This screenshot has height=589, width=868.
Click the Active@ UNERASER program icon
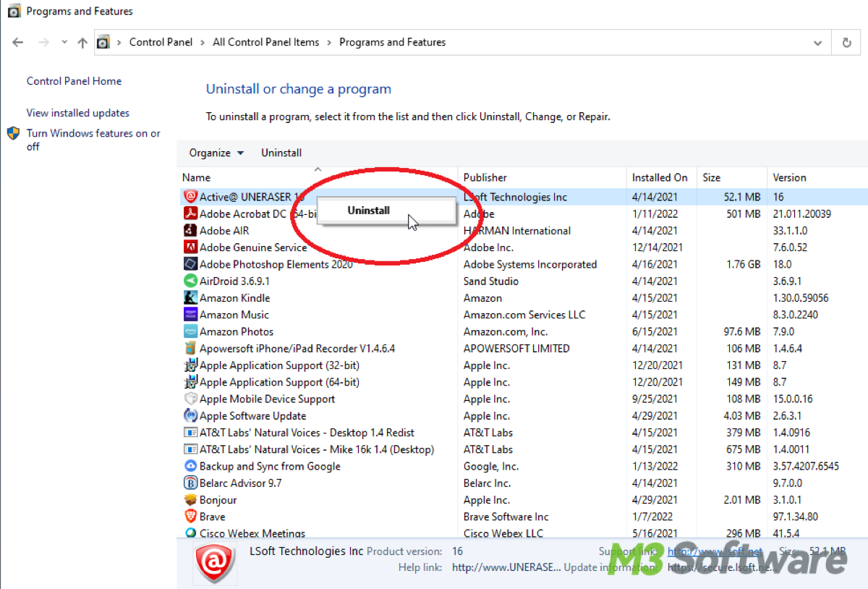point(190,197)
